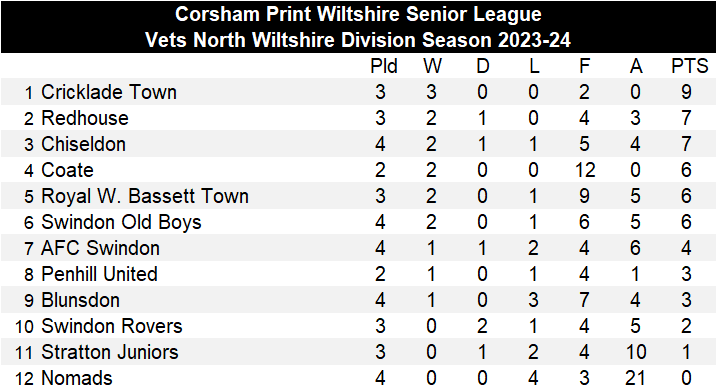Click the Cricklade Town team name

tap(109, 92)
